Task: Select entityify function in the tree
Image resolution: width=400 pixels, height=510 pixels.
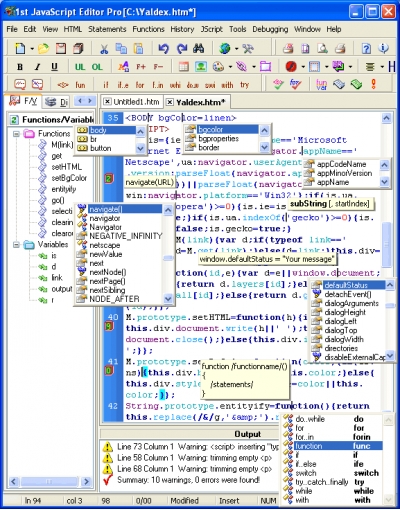Action: pos(64,189)
